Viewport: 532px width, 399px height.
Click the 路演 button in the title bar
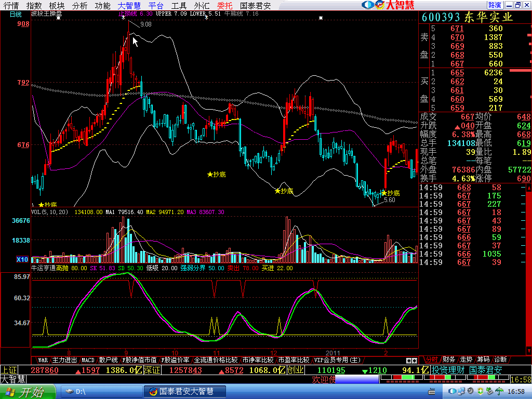coord(495,5)
